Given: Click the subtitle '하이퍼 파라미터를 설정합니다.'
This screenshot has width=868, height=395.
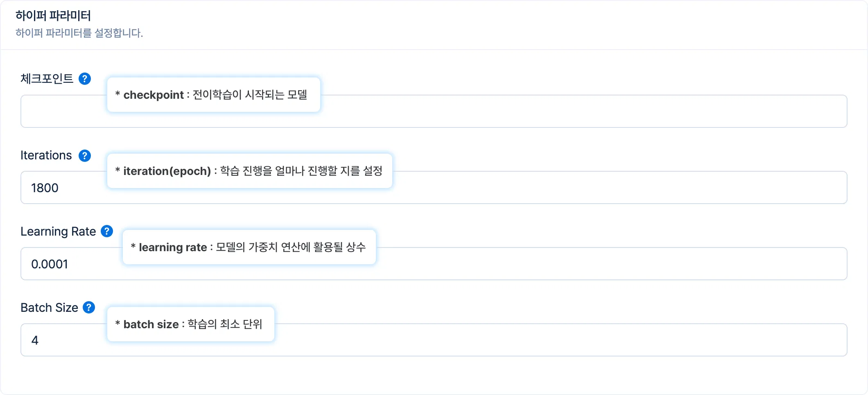Looking at the screenshot, I should pos(79,33).
